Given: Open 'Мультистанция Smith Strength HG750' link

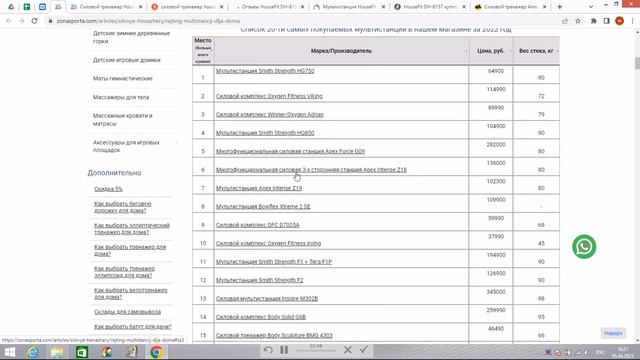Looking at the screenshot, I should (x=265, y=71).
